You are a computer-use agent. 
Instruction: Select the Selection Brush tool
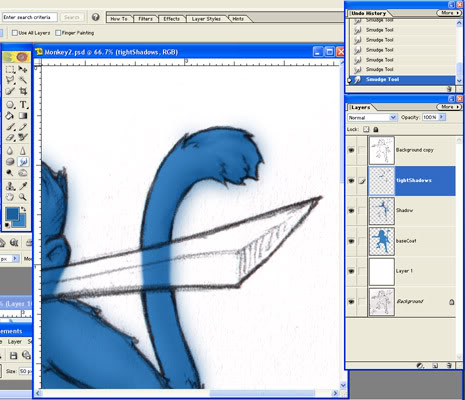(10, 91)
